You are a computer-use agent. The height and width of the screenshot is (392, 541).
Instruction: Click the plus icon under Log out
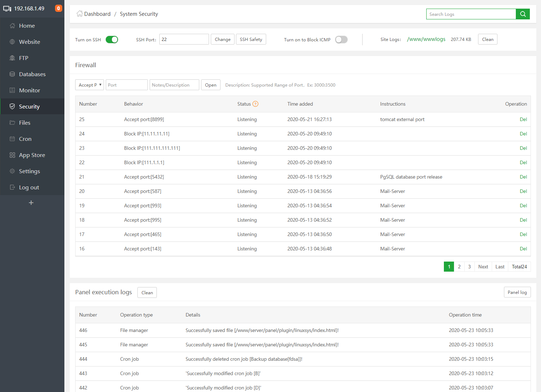click(x=31, y=203)
